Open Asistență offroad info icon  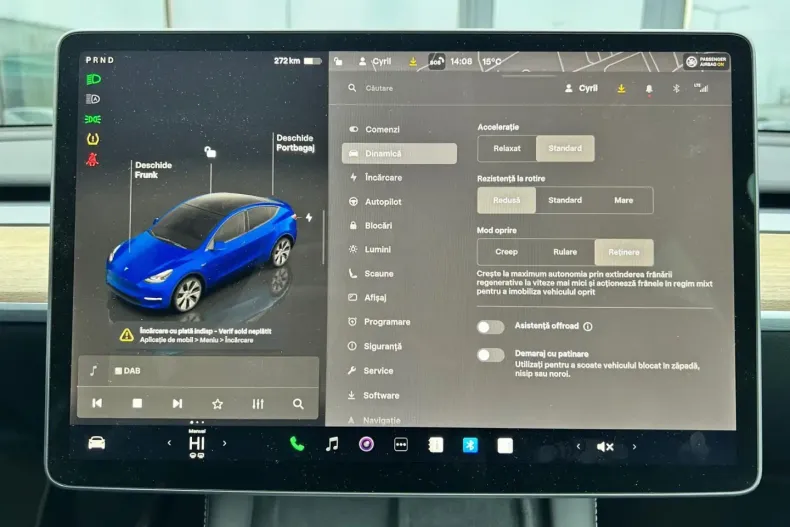point(587,326)
